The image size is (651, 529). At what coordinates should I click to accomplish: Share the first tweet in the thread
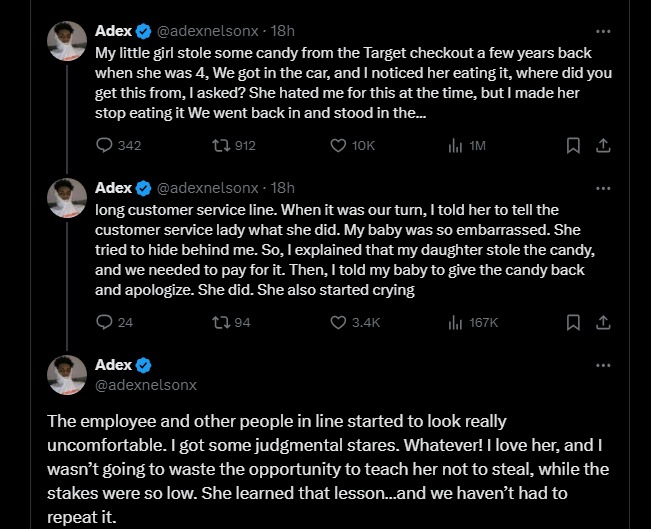pyautogui.click(x=602, y=145)
